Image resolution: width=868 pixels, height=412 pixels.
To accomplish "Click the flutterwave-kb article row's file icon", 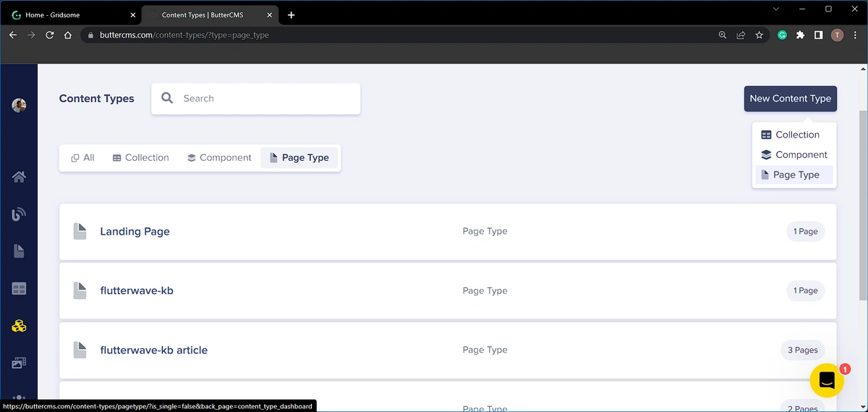I will click(80, 350).
